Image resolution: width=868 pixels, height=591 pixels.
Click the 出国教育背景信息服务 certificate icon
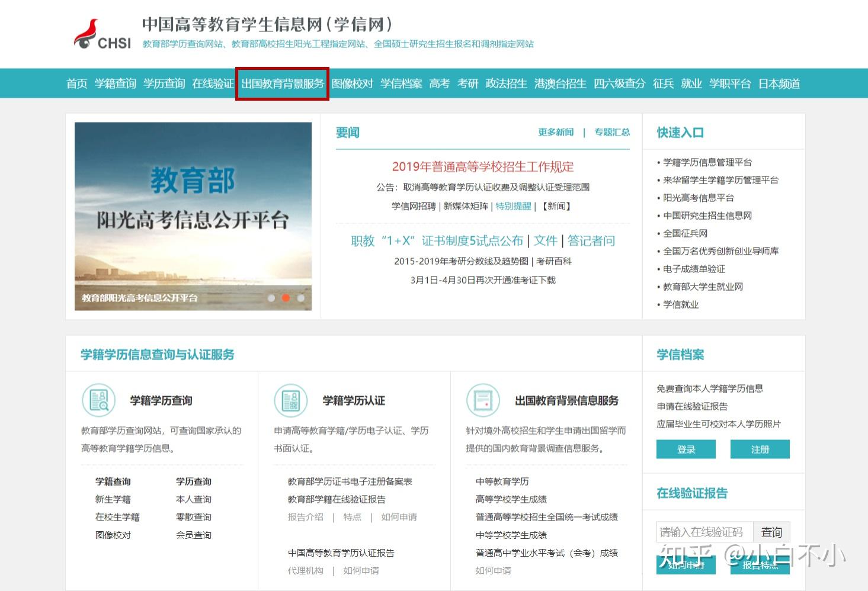tap(483, 400)
